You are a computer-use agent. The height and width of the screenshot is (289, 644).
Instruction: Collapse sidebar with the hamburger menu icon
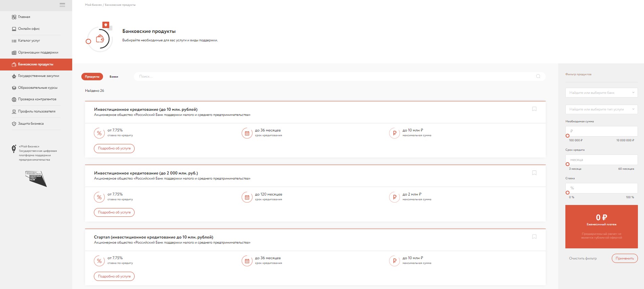pyautogui.click(x=62, y=5)
